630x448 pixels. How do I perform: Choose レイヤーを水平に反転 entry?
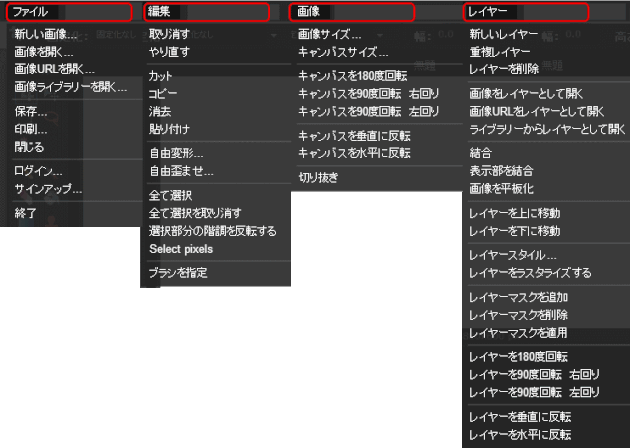[x=520, y=434]
